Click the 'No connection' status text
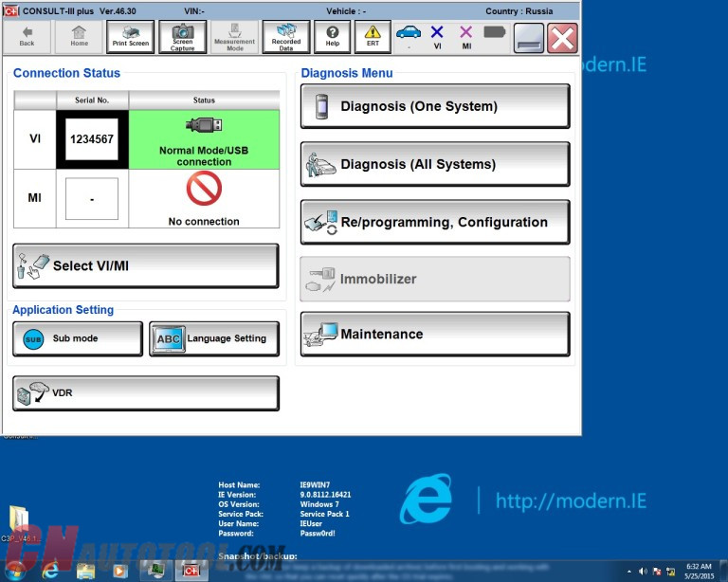The height and width of the screenshot is (582, 728). (204, 222)
